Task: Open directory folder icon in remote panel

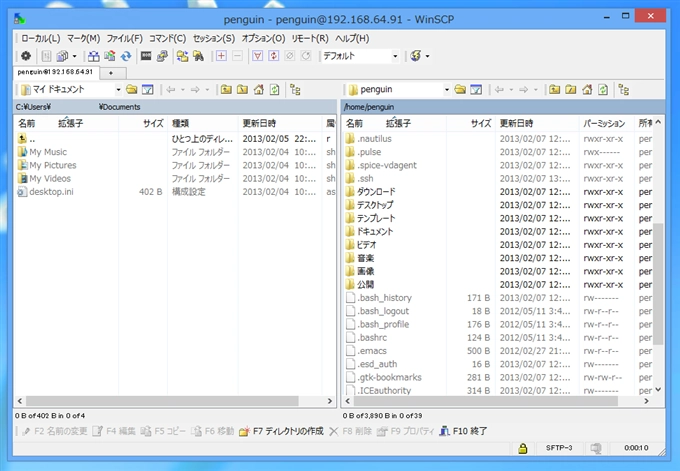Action: (x=460, y=90)
